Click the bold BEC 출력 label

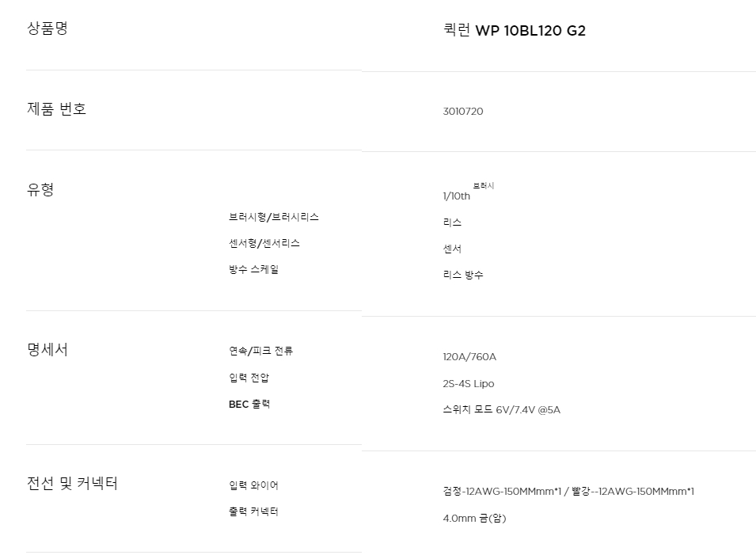click(x=249, y=405)
